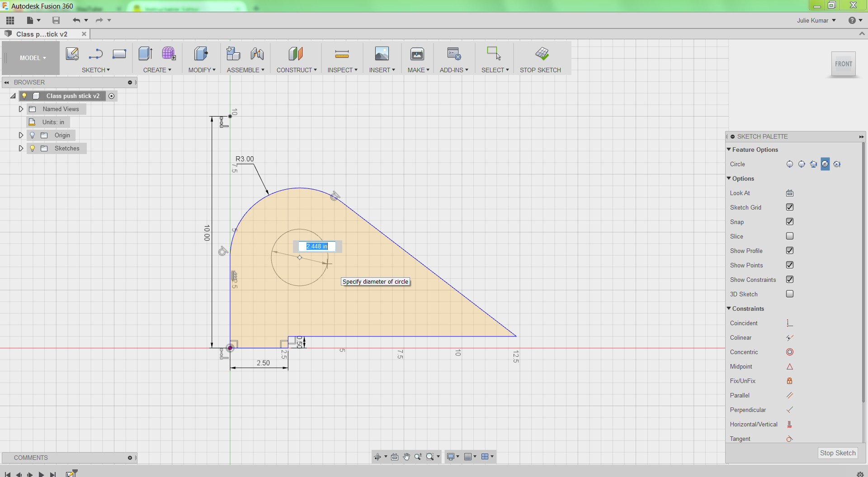Click the Press Pull modify icon
The height and width of the screenshot is (477, 868).
tap(201, 54)
